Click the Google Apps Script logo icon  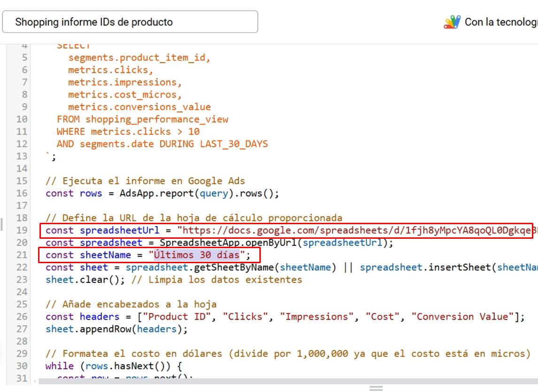(452, 22)
